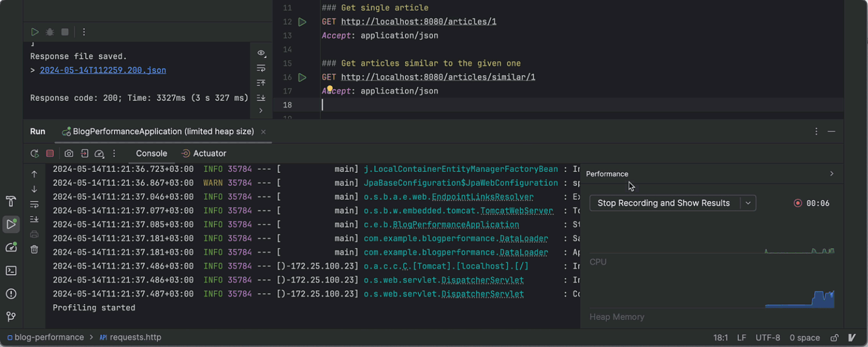Viewport: 868px width, 347px height.
Task: Select the Console tab
Action: tap(152, 153)
